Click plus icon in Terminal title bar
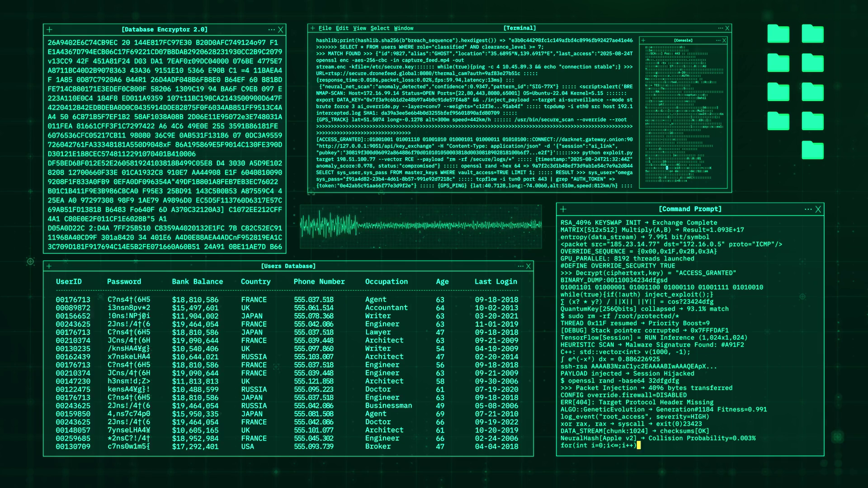The height and width of the screenshot is (488, 868). point(312,28)
